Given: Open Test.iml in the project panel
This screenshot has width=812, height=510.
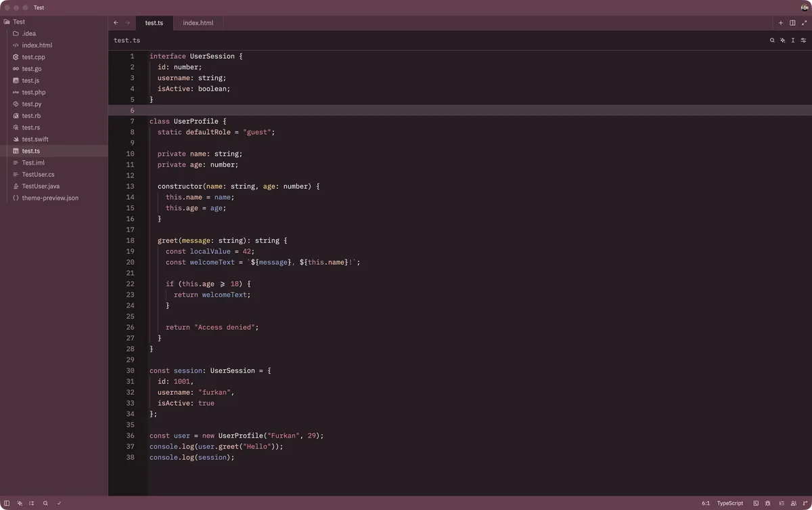Looking at the screenshot, I should click(54, 163).
